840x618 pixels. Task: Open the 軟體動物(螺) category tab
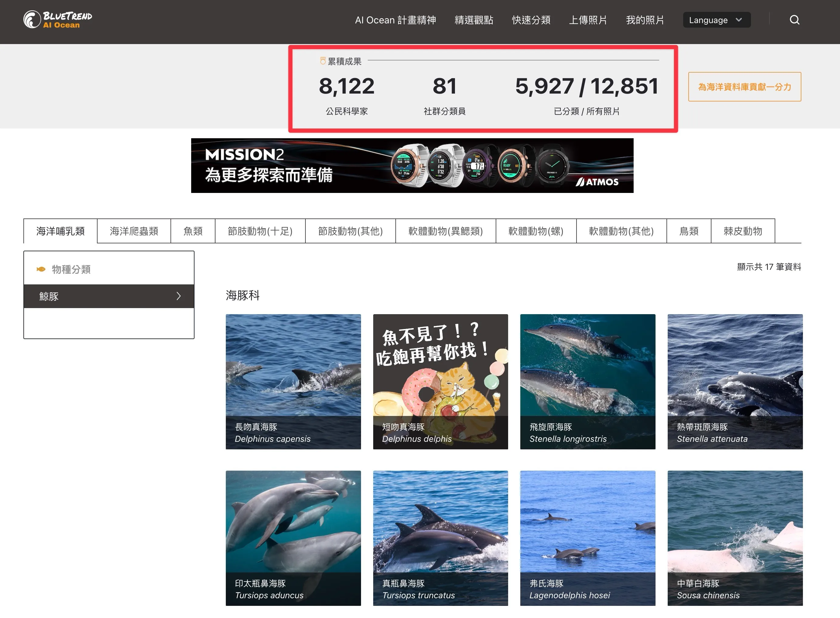[x=536, y=231]
